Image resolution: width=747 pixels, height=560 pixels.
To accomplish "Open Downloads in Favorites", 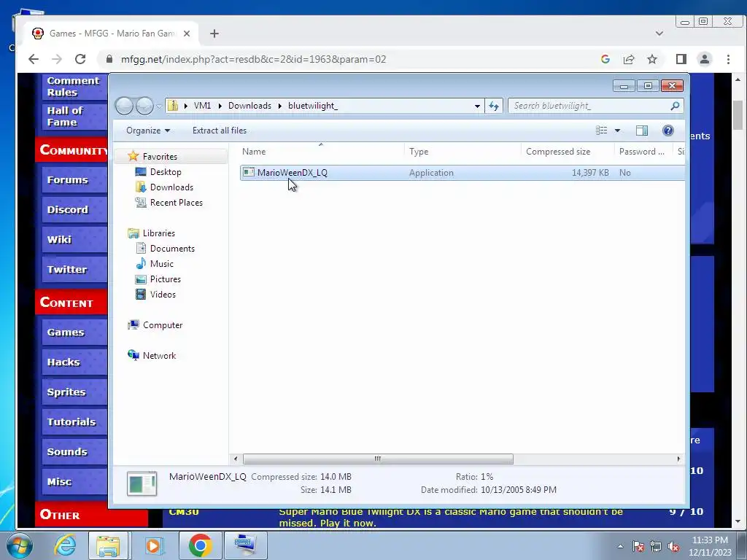I will pos(171,187).
